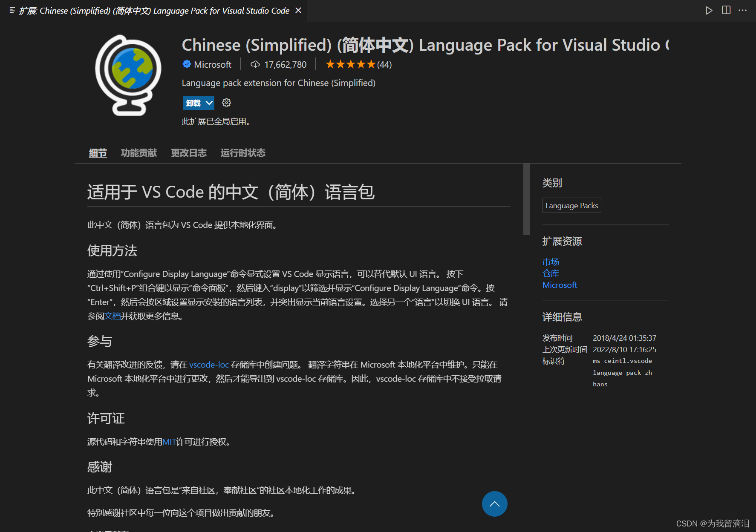Click the readme vertical scrollbar thumb

[x=526, y=199]
